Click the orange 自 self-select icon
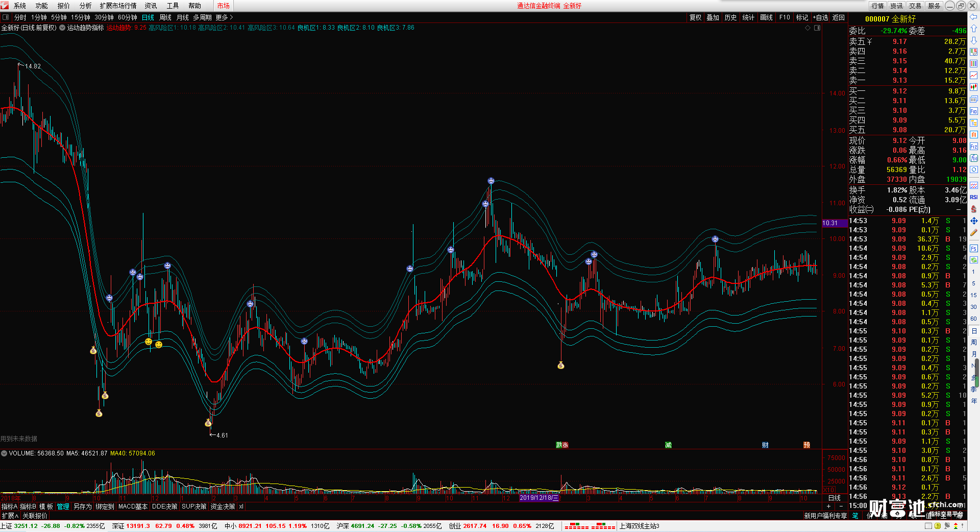This screenshot has height=532, width=980. tap(974, 134)
